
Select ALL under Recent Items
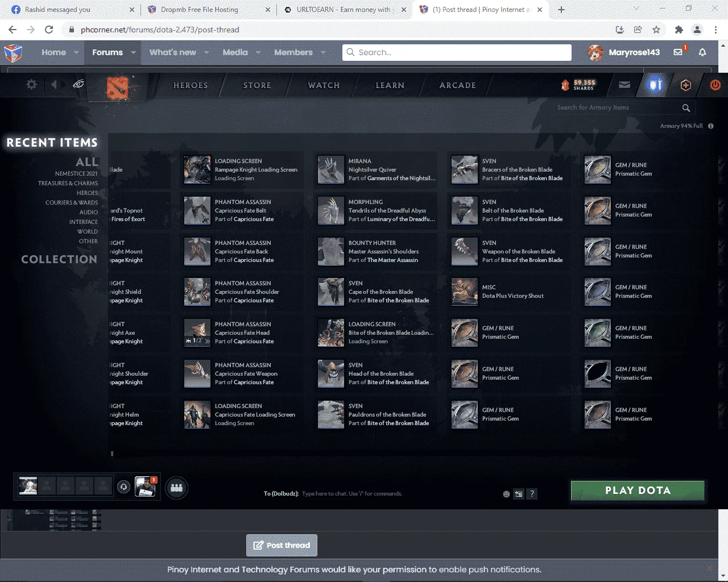[x=87, y=162]
